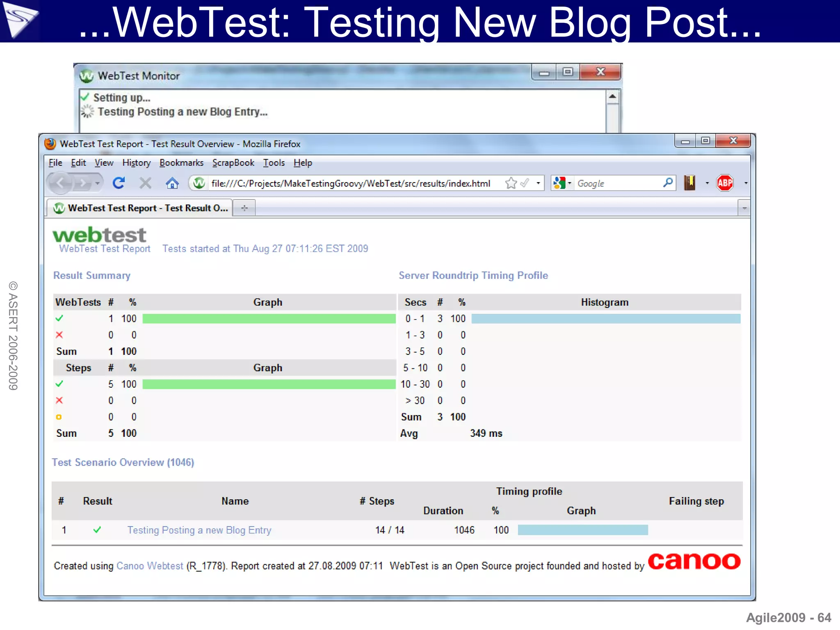The width and height of the screenshot is (840, 630).
Task: Click the green check next to Setting up...
Action: [85, 97]
